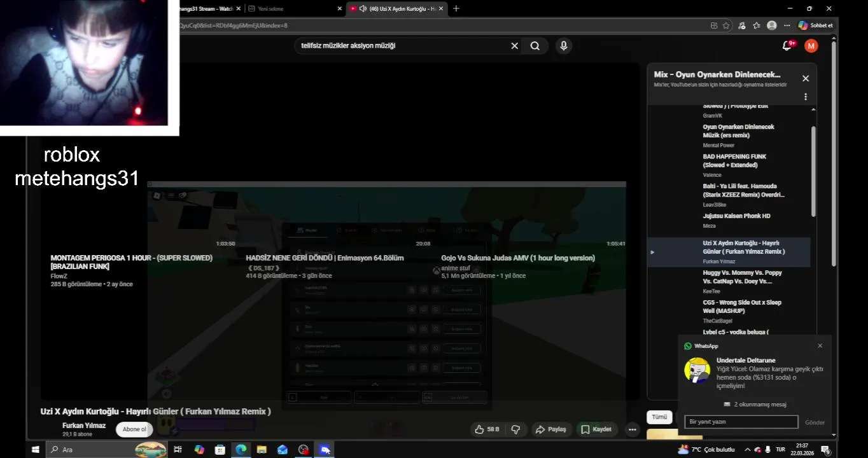Screen dimensions: 868x458
Task: Open Edge favorites list icon
Action: (x=757, y=25)
